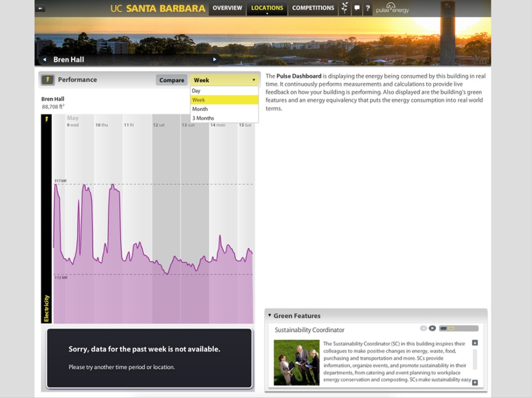Click the '10 thu' date label
532x398 pixels.
pyautogui.click(x=102, y=125)
